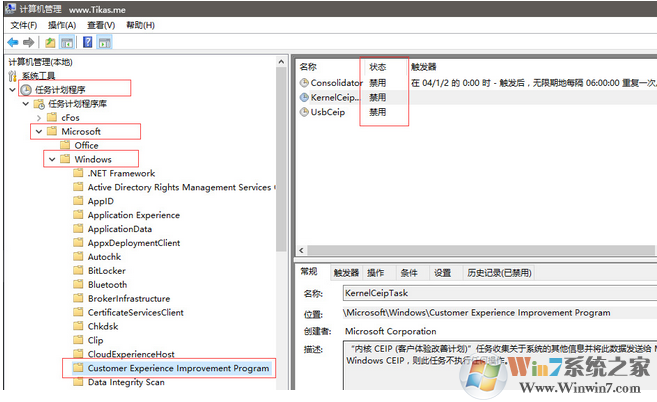Click the Autochk folder icon
The image size is (657, 402).
[78, 256]
